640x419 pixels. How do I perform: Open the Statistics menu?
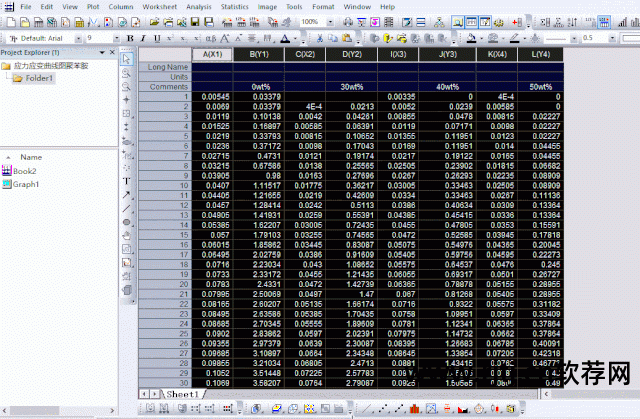(235, 7)
